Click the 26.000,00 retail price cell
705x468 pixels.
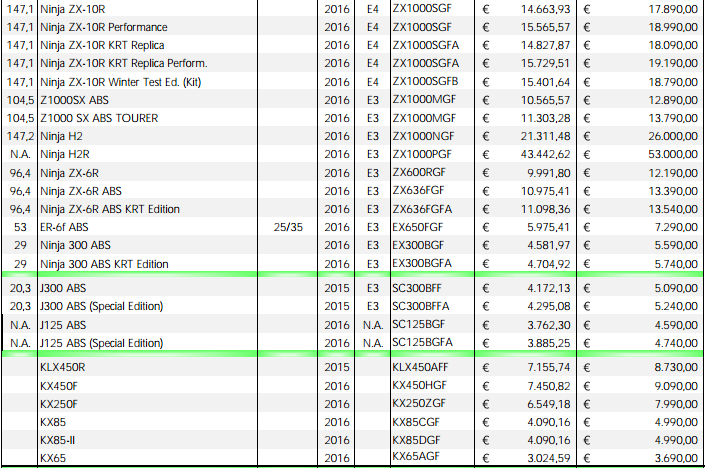(x=673, y=136)
